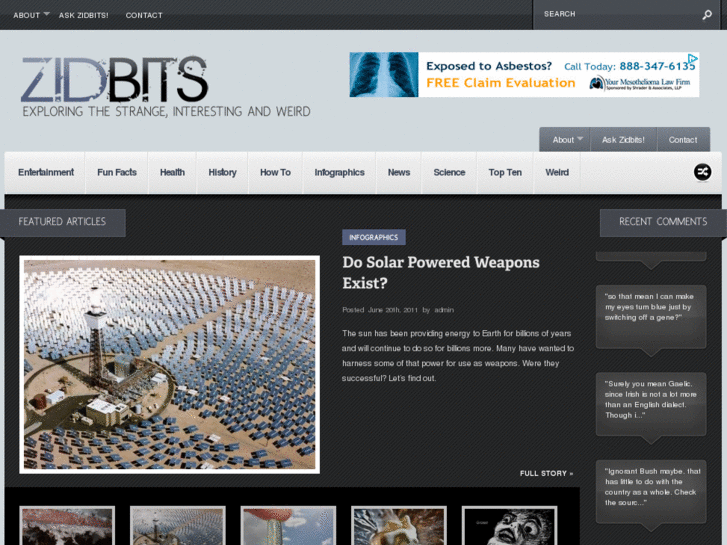Focus the SEARCH input field
The image size is (727, 545).
[619, 14]
